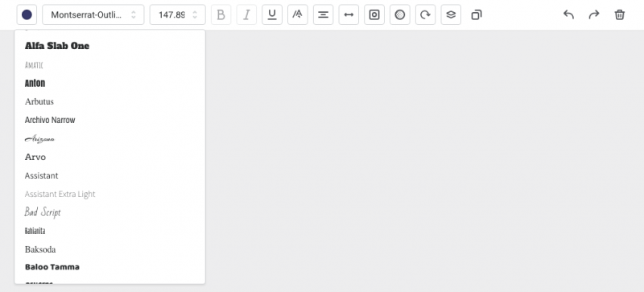The height and width of the screenshot is (292, 644).
Task: Toggle bold formatting
Action: point(221,14)
